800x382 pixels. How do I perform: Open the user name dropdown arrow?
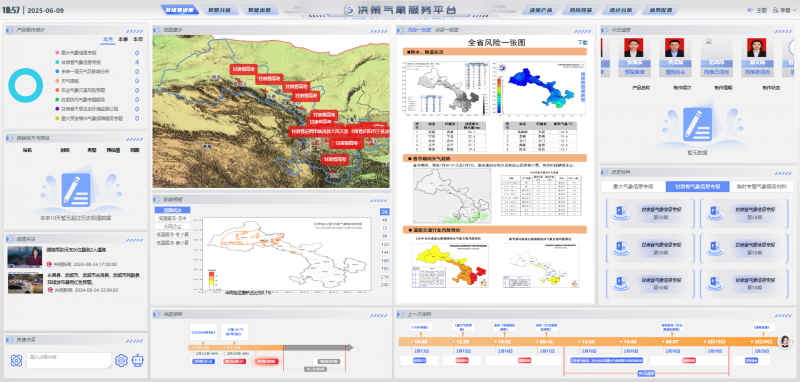click(x=793, y=10)
